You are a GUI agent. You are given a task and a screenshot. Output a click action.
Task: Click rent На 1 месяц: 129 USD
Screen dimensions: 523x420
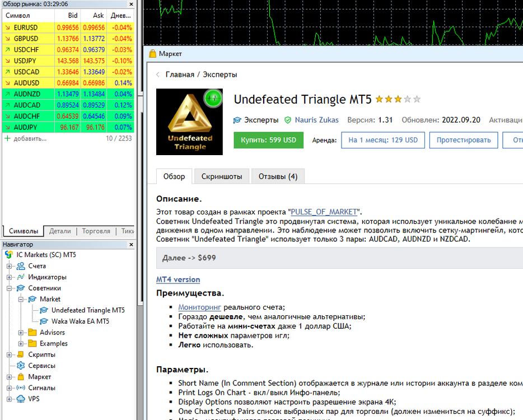click(383, 140)
